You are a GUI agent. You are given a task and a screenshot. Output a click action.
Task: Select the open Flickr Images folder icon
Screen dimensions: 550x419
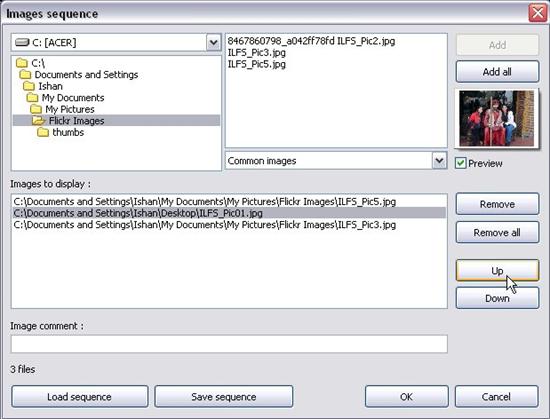pyautogui.click(x=39, y=121)
